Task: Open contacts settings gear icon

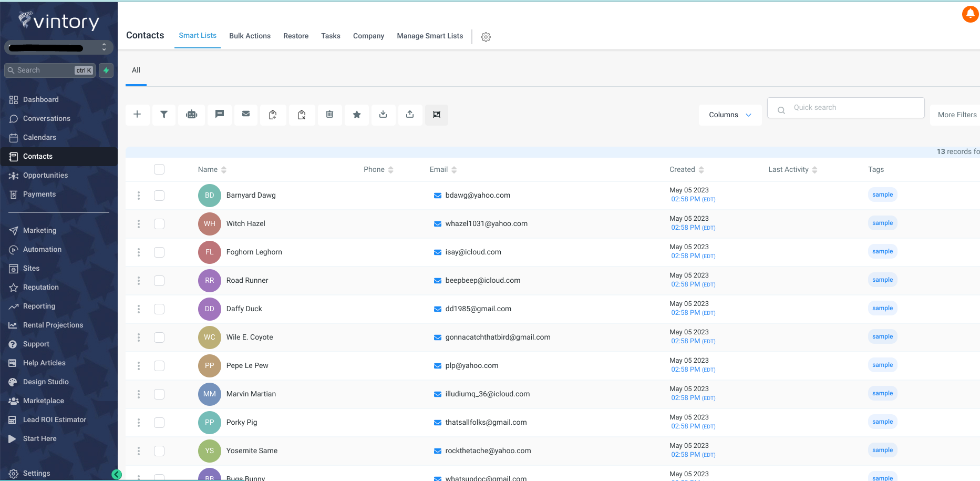Action: tap(486, 37)
